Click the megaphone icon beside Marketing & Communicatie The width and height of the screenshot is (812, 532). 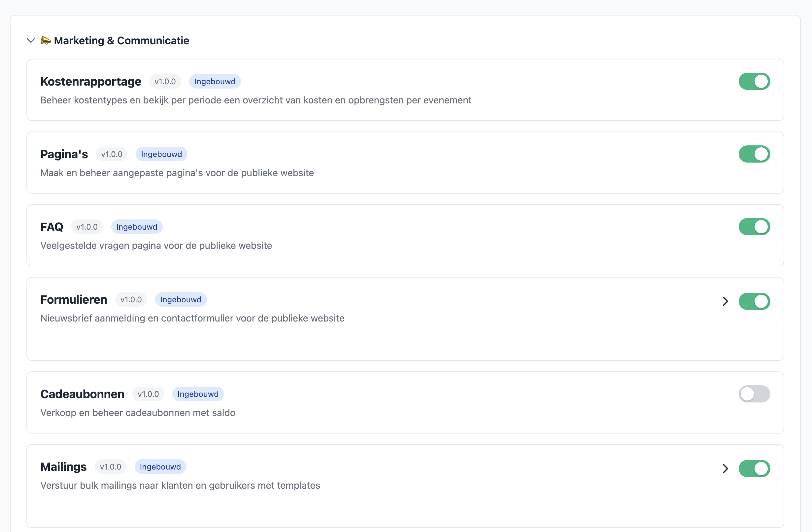(x=46, y=40)
